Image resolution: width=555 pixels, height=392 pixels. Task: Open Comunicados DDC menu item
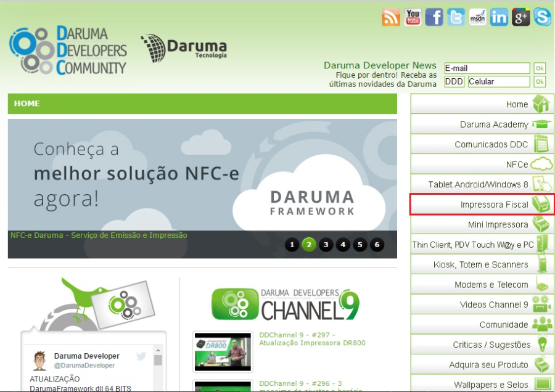pos(482,144)
